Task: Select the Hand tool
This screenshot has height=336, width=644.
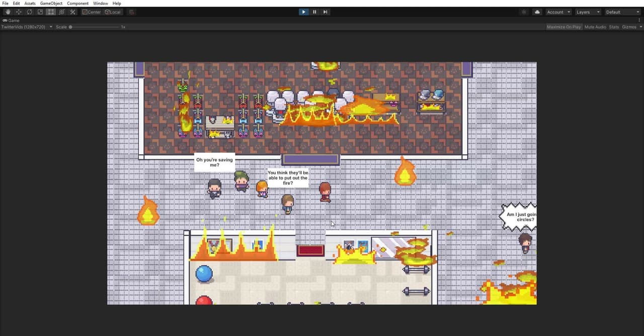Action: pyautogui.click(x=8, y=12)
